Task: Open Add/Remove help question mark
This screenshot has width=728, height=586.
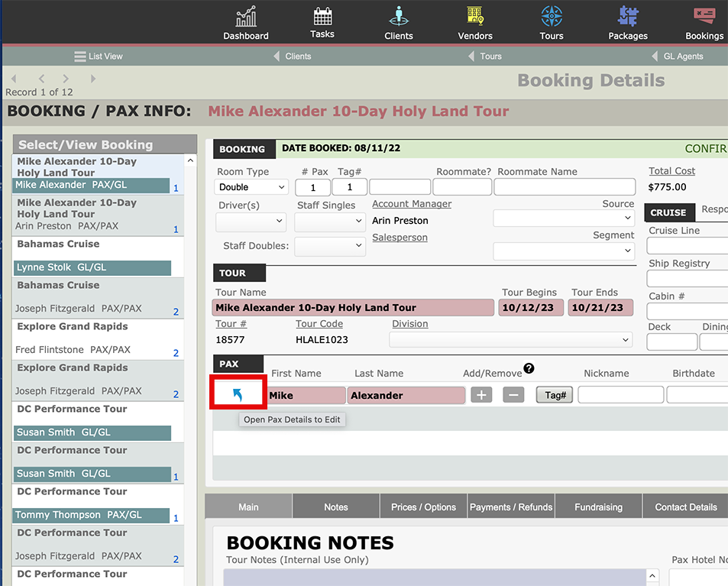Action: click(529, 368)
